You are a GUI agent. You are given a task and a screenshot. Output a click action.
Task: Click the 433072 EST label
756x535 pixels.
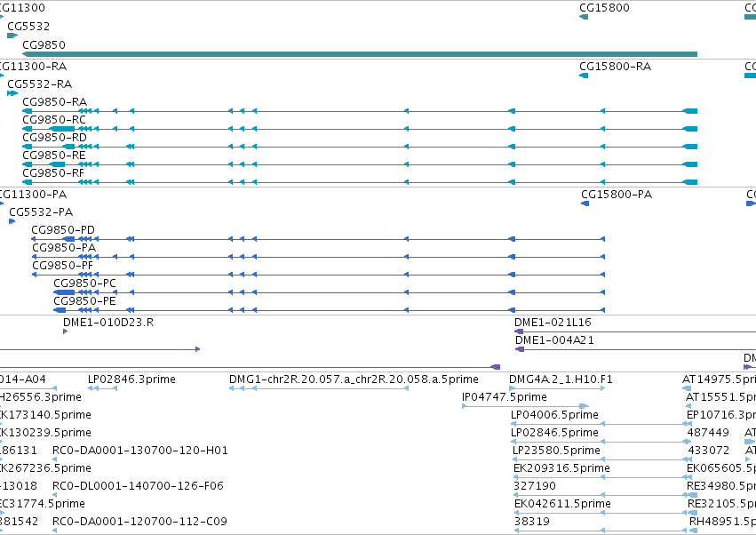coord(709,451)
